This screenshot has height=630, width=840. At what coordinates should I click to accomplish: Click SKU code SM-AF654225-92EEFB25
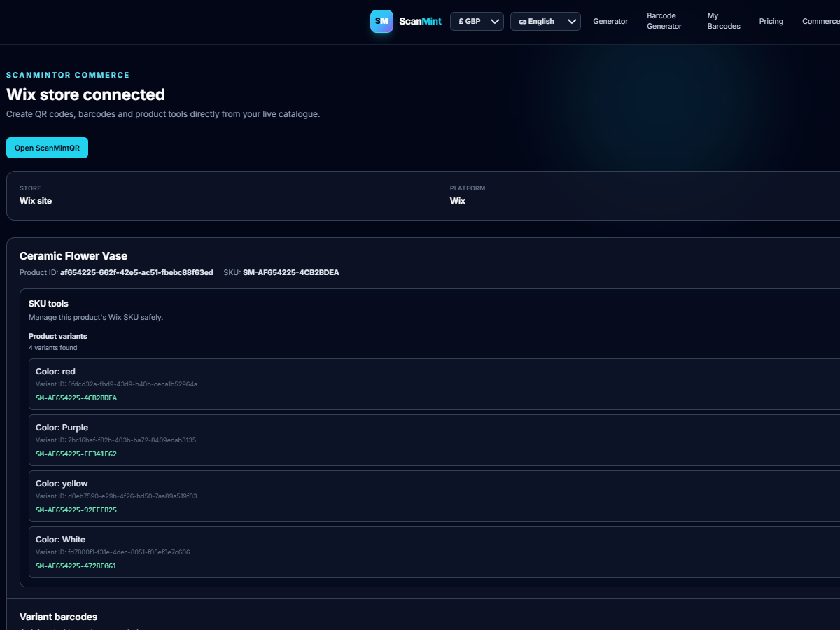click(76, 510)
